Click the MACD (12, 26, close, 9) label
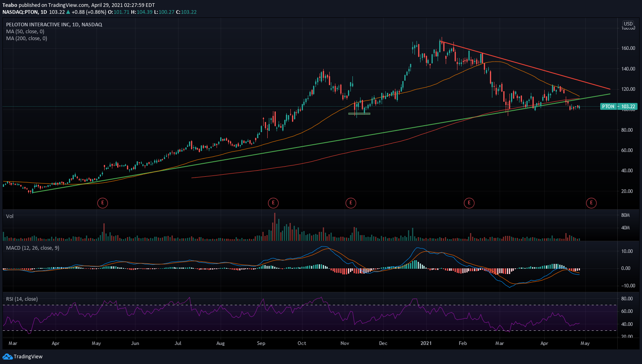 tap(32, 248)
